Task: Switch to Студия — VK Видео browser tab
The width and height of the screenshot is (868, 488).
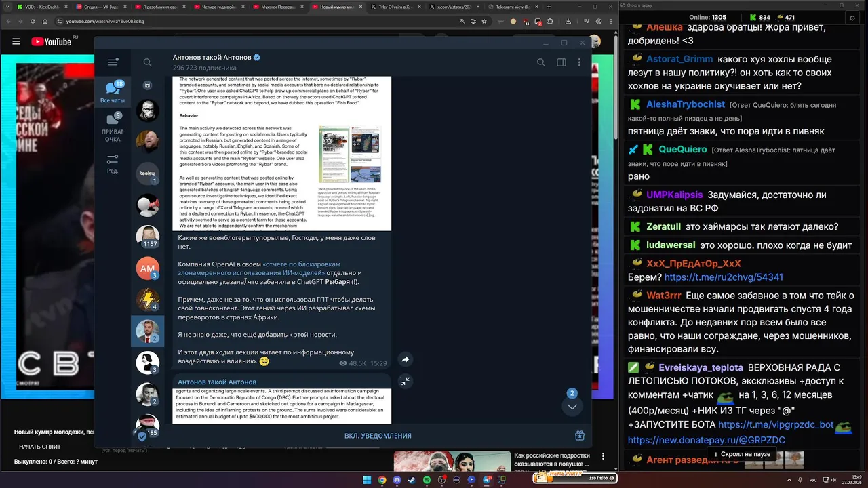Action: (x=99, y=7)
